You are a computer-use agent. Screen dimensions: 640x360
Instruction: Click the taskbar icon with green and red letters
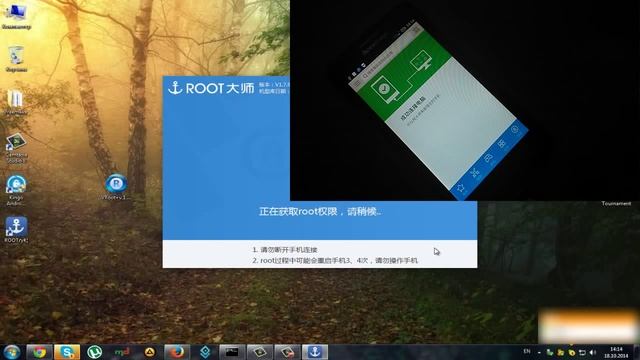(122, 352)
